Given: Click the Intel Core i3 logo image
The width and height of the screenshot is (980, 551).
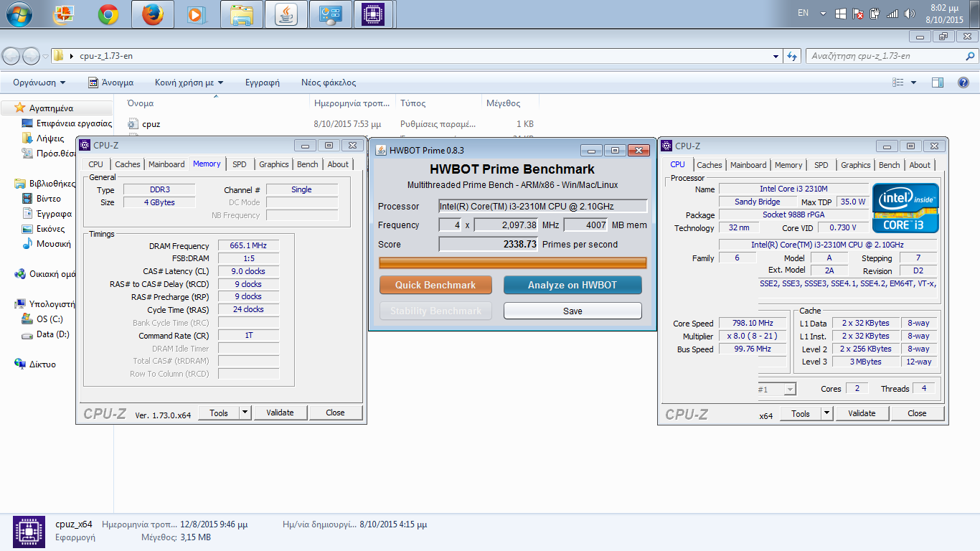Looking at the screenshot, I should pyautogui.click(x=905, y=208).
